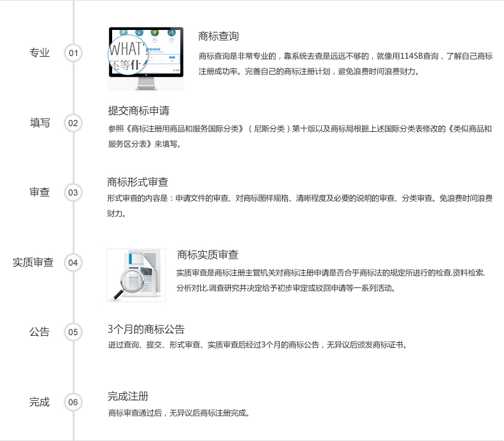Viewport: 504px width, 441px height.
Task: Select the 公告 timeline label
Action: [x=40, y=332]
